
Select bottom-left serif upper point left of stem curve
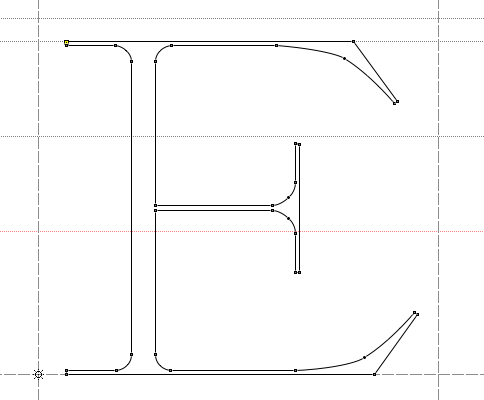(116, 371)
